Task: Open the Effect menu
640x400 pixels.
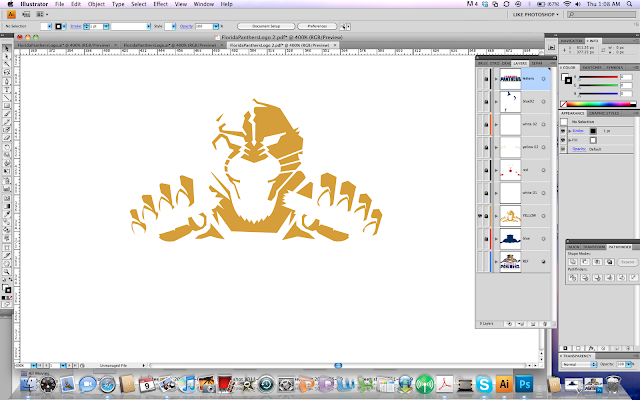Action: pyautogui.click(x=160, y=4)
